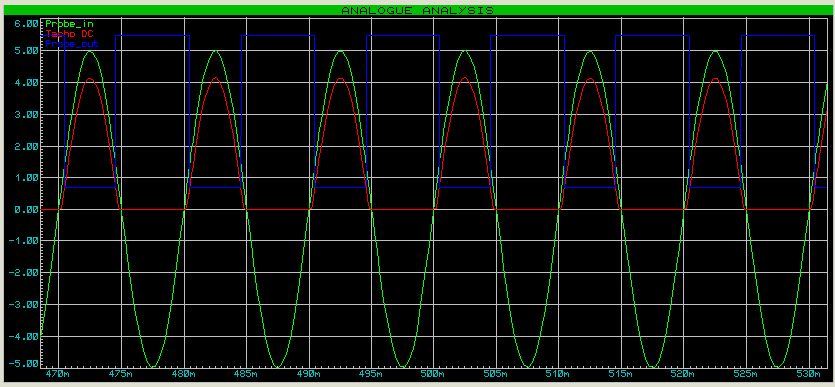The image size is (835, 387).
Task: Click the 480m time axis label
Action: [183, 374]
